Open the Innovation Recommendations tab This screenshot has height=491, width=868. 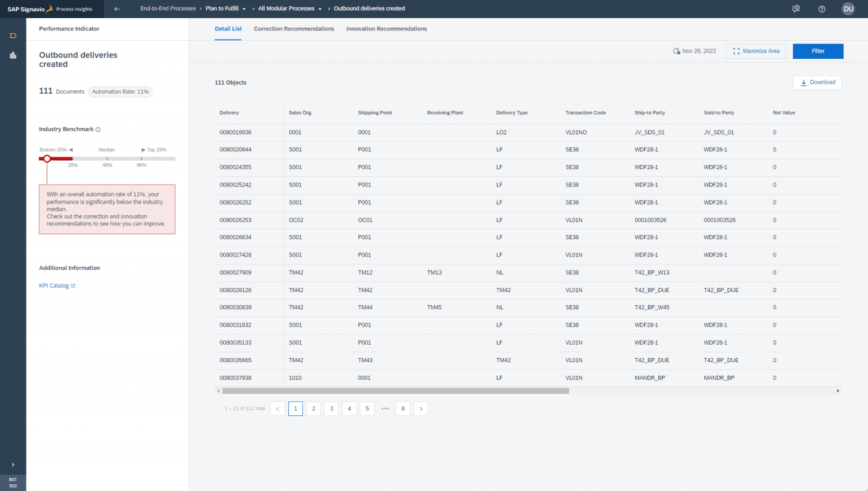387,28
